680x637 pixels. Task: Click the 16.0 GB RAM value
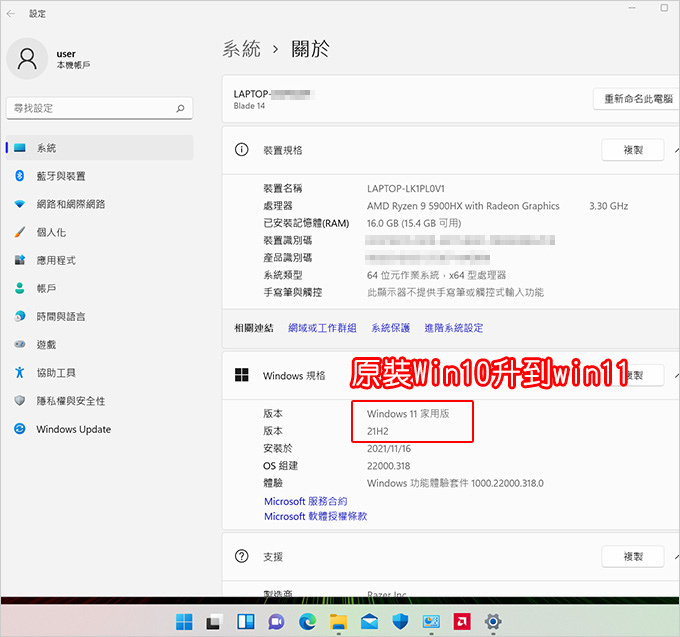click(x=414, y=223)
